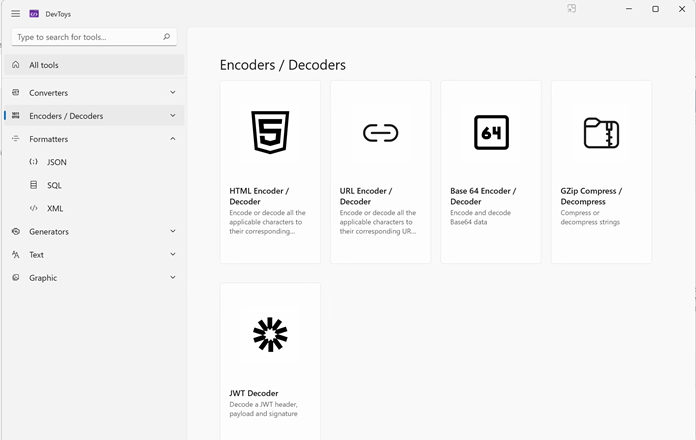Open the URL Encoder / Decoder title
This screenshot has height=440, width=696.
[366, 196]
